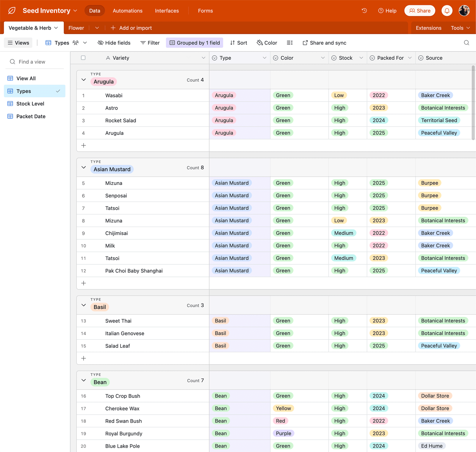Click Add or import
Screen dimensions: 476x452
coord(131,28)
